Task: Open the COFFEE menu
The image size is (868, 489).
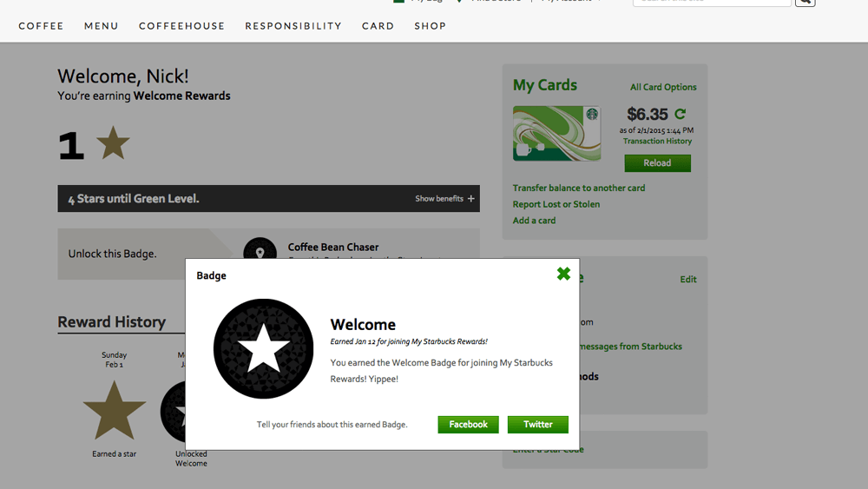Action: (x=41, y=26)
